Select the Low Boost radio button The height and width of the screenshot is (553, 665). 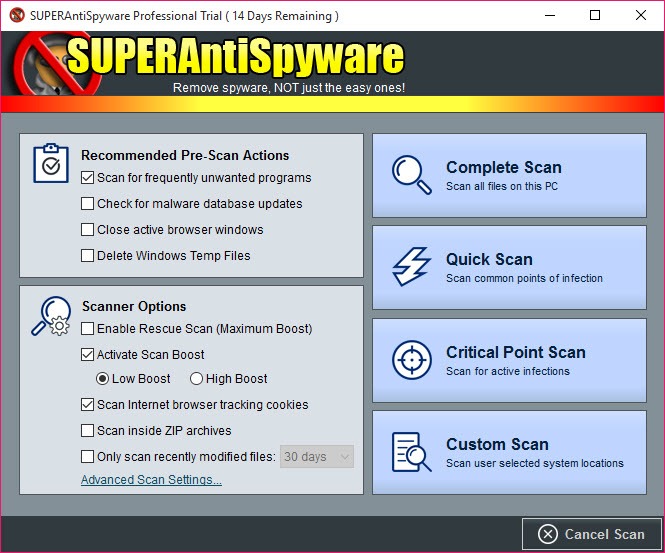click(x=103, y=379)
